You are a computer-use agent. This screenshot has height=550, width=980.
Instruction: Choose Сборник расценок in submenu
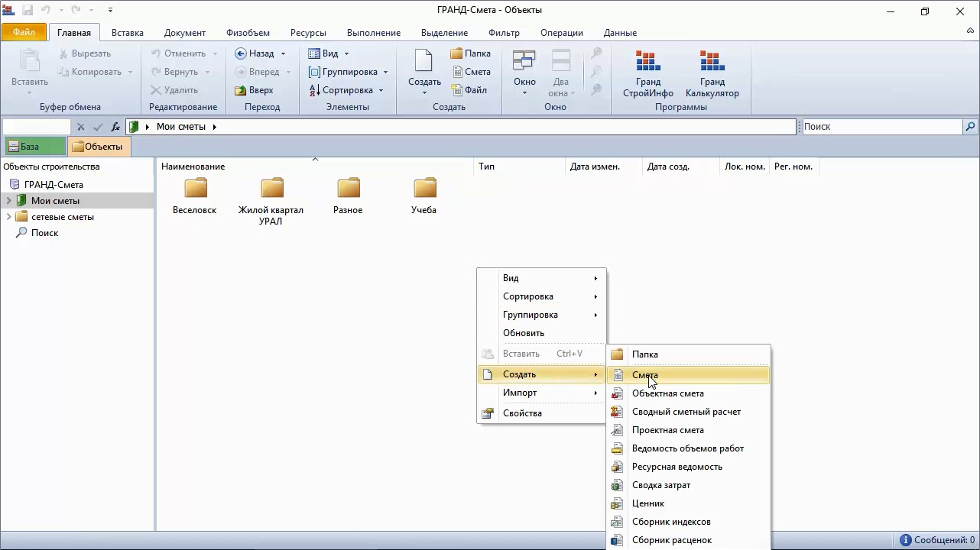coord(688,540)
